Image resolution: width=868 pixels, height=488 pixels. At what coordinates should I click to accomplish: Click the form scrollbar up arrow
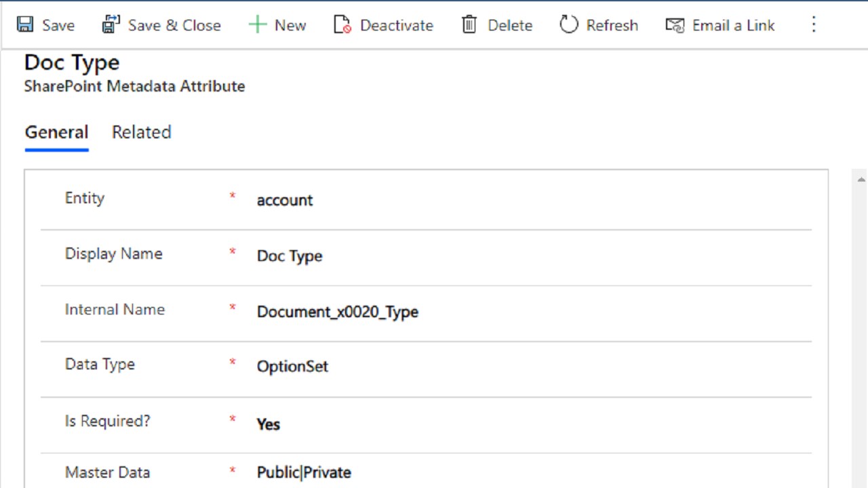[x=861, y=180]
